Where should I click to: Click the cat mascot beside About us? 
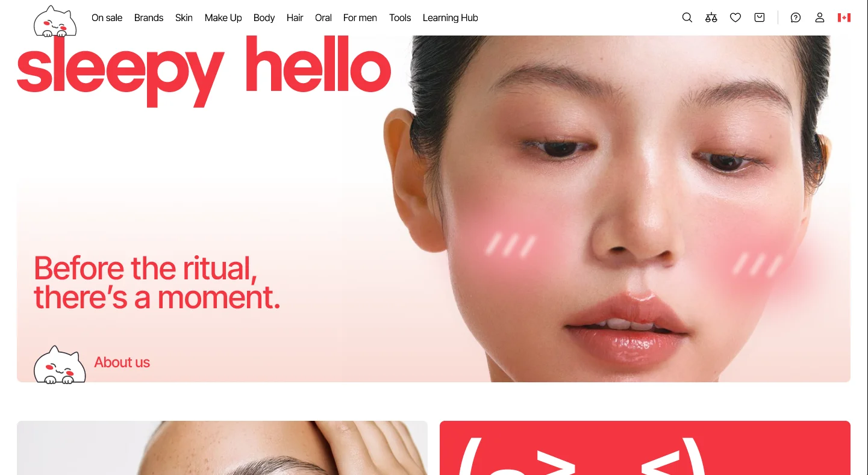tap(60, 364)
